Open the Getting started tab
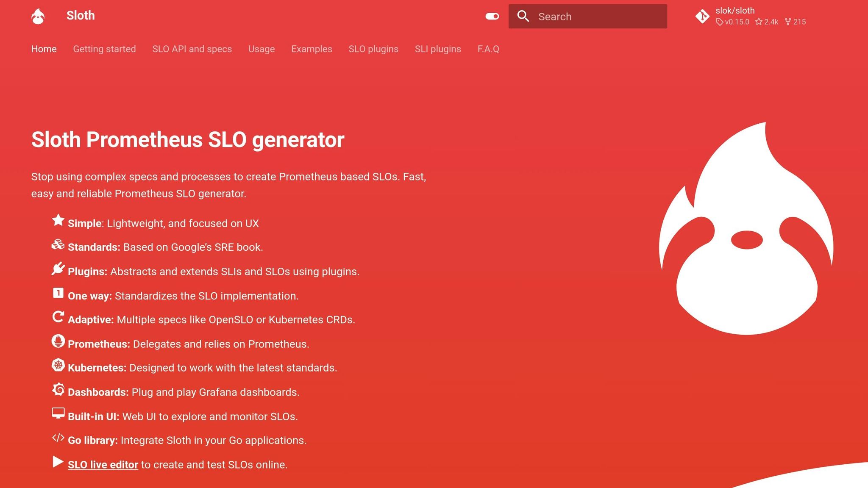Viewport: 868px width, 488px height. point(104,49)
